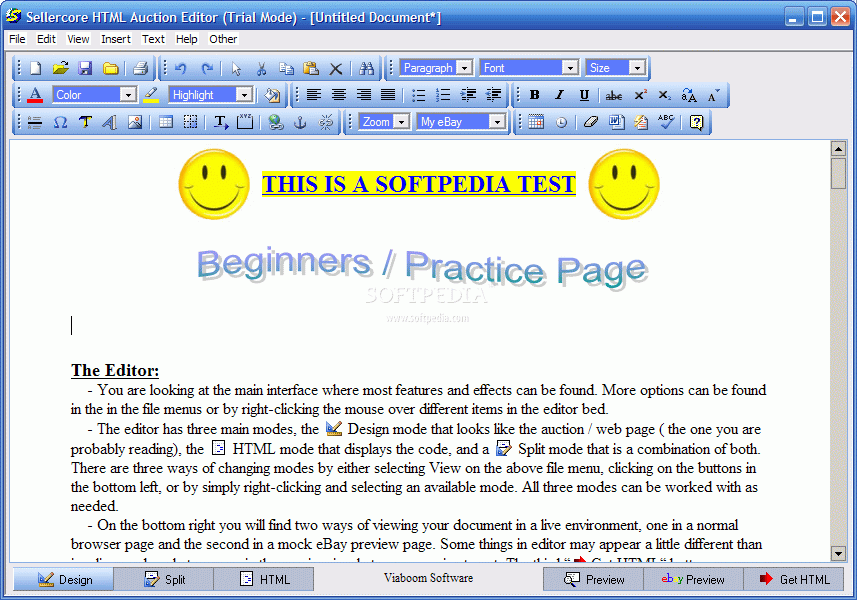Click the vertical scrollbar thumb
The width and height of the screenshot is (857, 600).
click(x=838, y=174)
